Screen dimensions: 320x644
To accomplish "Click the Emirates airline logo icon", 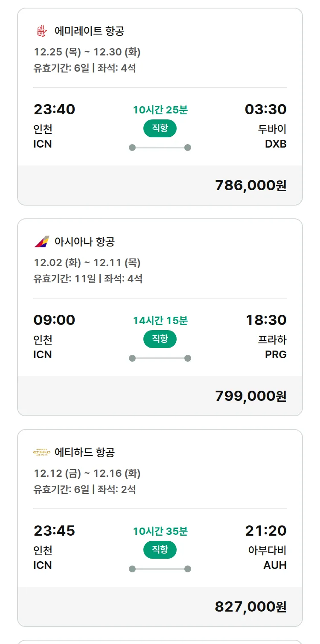I will (42, 31).
